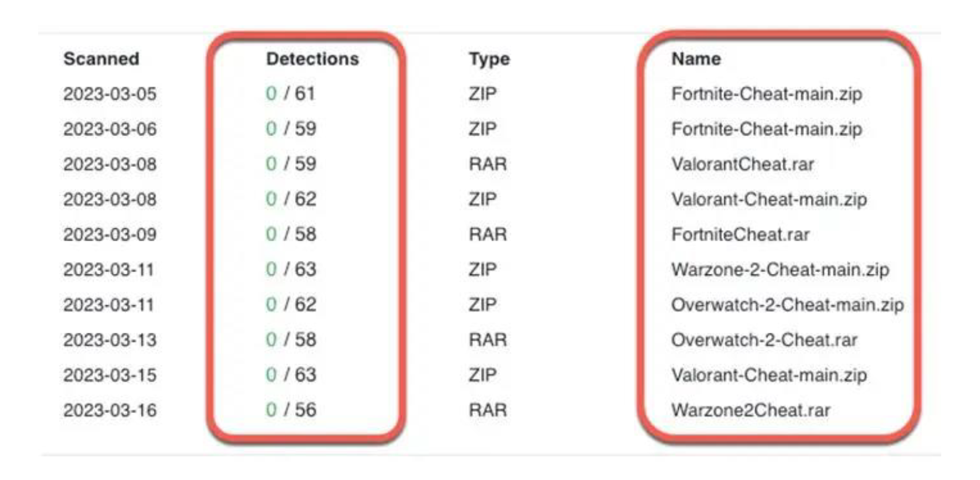This screenshot has height=480, width=980.
Task: Click the RAR type for Warzone2Cheat.rar
Action: pyautogui.click(x=487, y=410)
